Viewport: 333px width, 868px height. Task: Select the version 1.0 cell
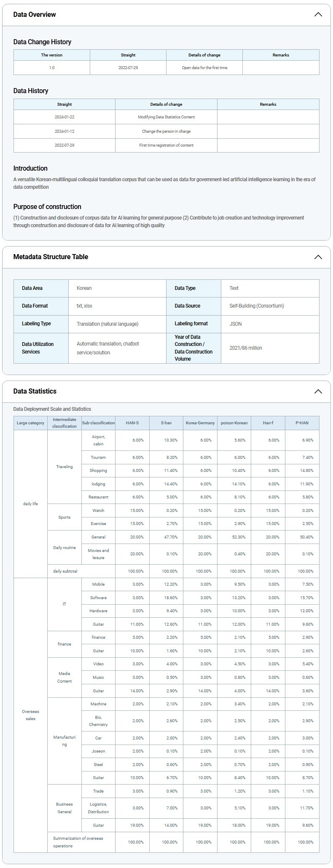pyautogui.click(x=51, y=67)
